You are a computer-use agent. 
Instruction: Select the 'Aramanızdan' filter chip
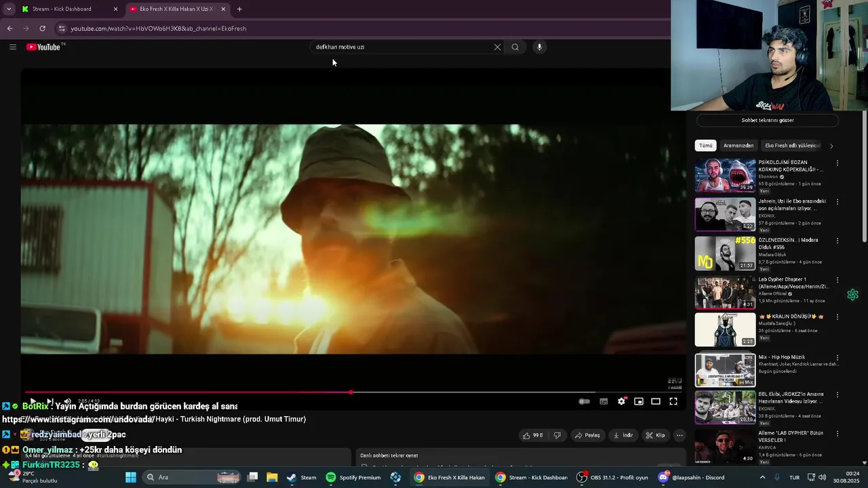(738, 146)
